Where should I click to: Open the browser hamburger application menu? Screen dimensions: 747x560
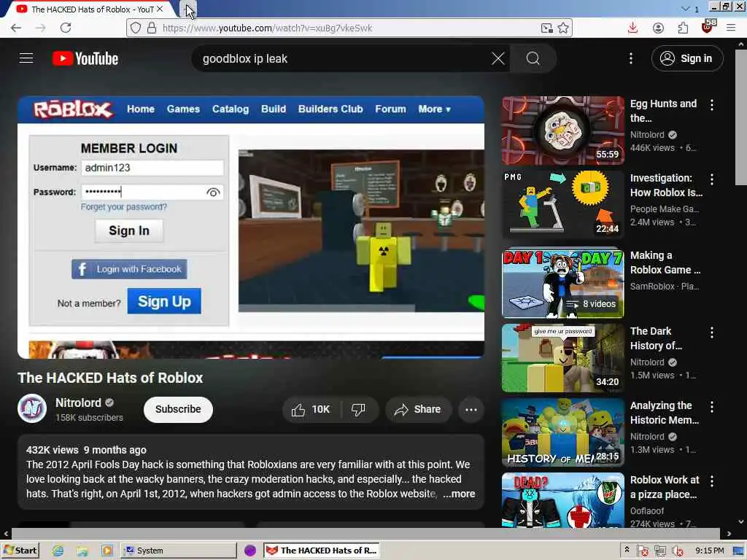click(x=731, y=28)
